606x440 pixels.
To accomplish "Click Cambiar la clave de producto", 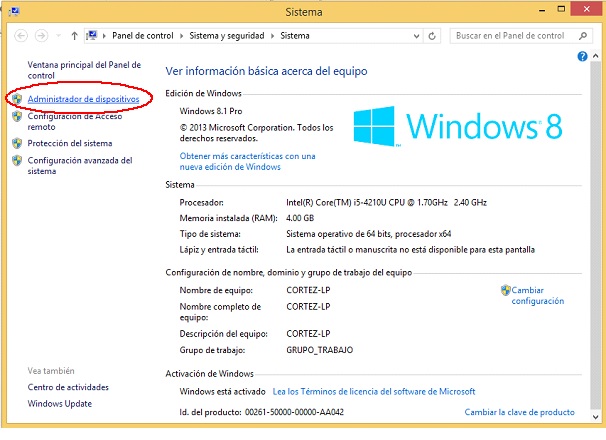I will click(x=519, y=412).
